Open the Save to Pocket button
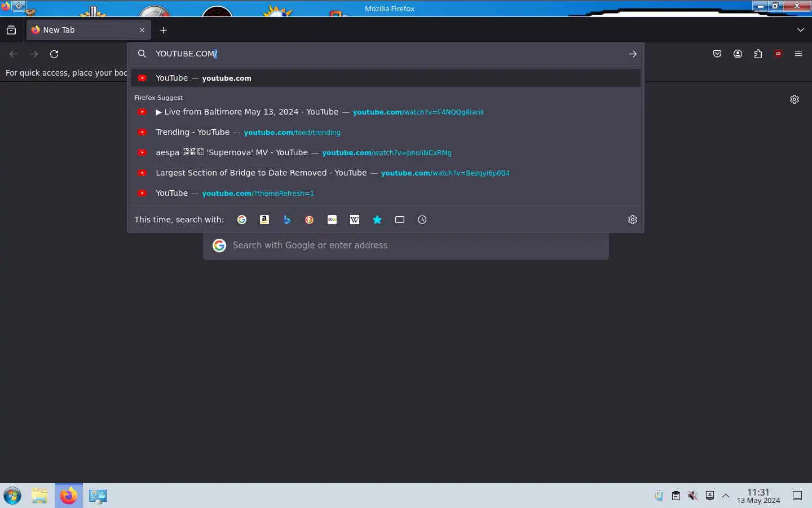 (717, 54)
